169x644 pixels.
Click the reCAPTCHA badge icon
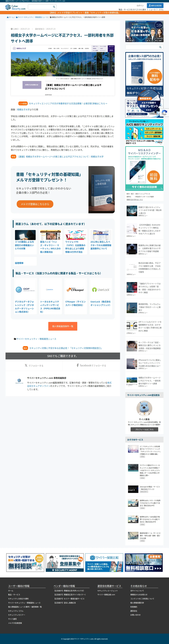[x=165, y=113]
